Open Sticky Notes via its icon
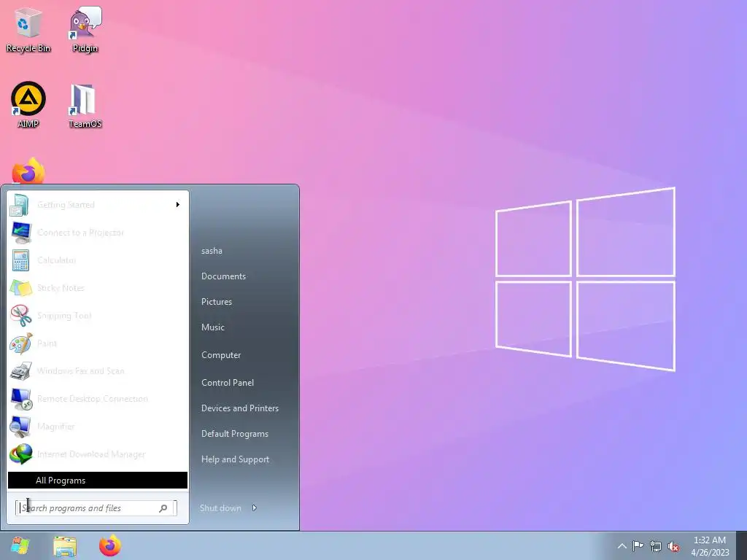 20,287
